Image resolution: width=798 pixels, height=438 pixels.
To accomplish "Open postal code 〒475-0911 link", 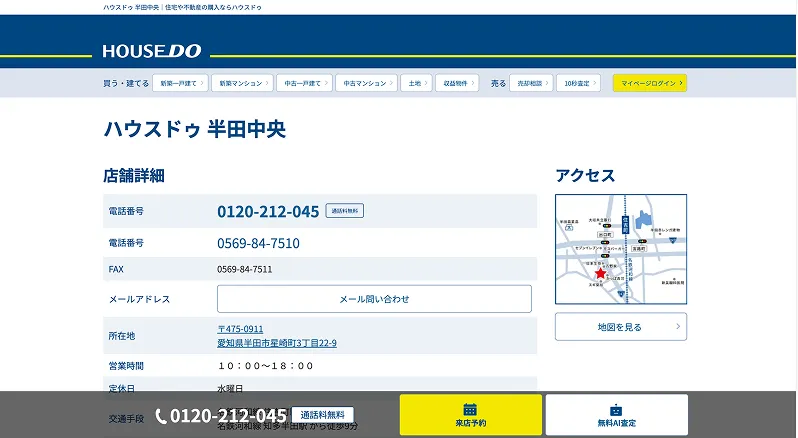I will pos(240,329).
